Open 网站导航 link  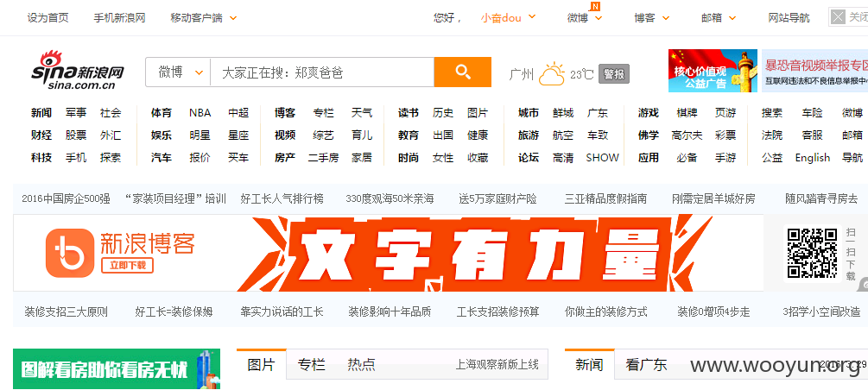[x=789, y=18]
